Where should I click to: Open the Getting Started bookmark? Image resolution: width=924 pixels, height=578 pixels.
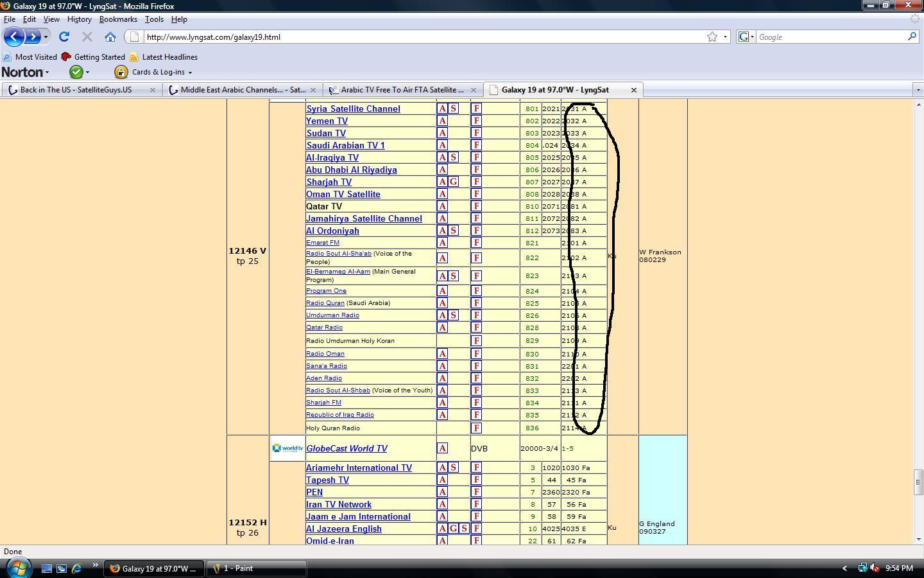(x=93, y=57)
